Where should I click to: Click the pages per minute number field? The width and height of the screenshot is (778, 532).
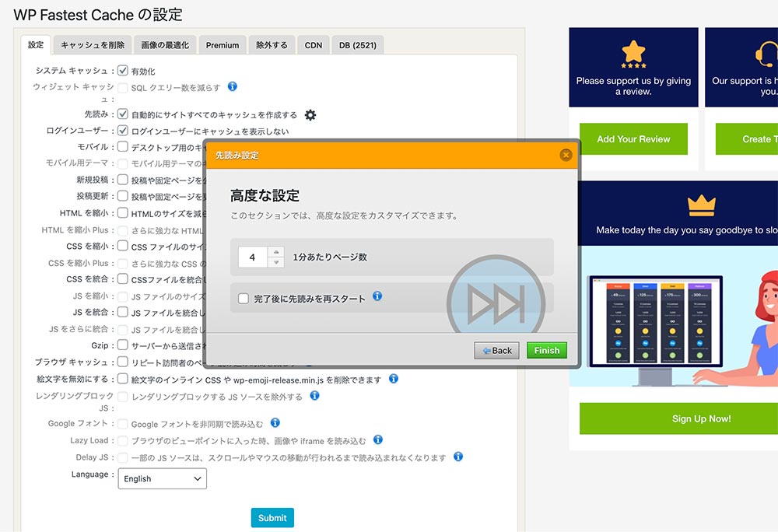252,257
